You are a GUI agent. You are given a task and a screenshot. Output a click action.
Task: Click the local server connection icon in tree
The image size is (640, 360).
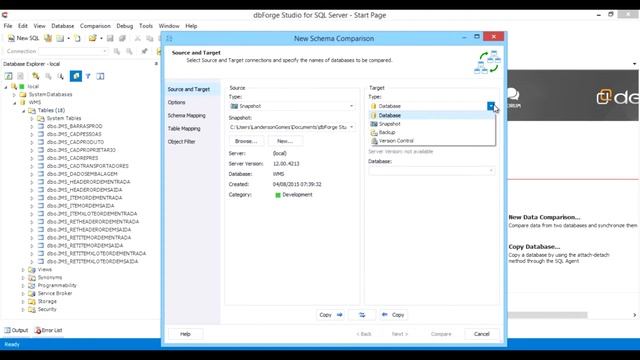14,86
